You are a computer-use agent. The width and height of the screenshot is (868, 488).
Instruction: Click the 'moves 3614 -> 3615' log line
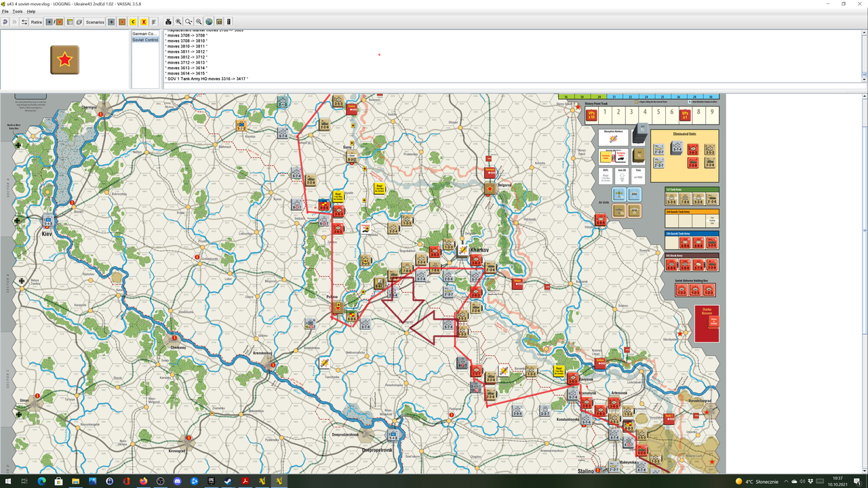point(186,73)
